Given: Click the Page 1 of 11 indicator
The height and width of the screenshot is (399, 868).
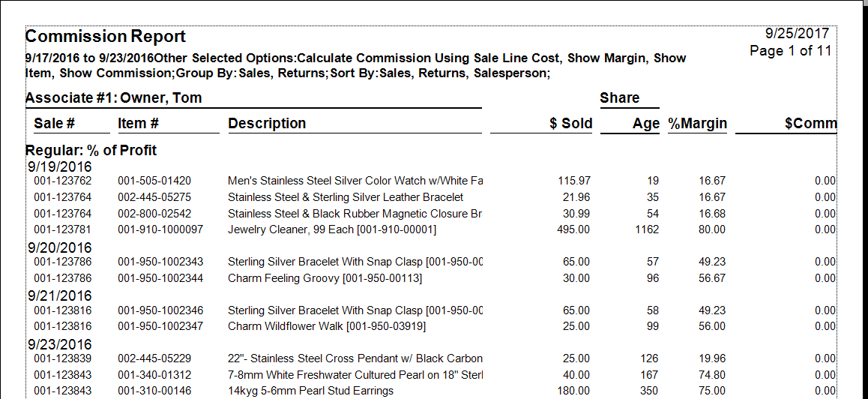Looking at the screenshot, I should [790, 51].
